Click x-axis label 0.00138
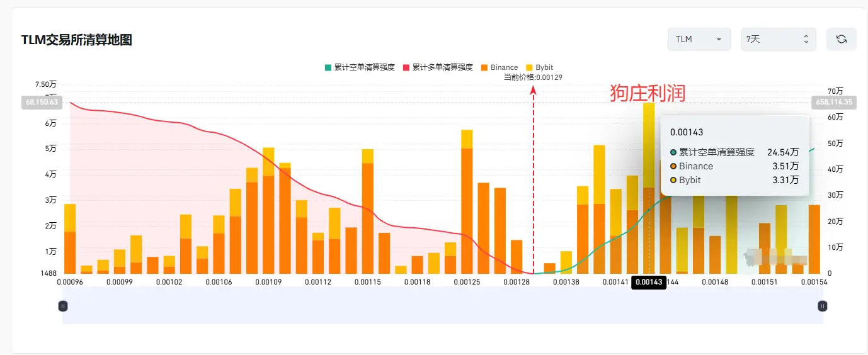Image resolution: width=868 pixels, height=355 pixels. coord(566,282)
